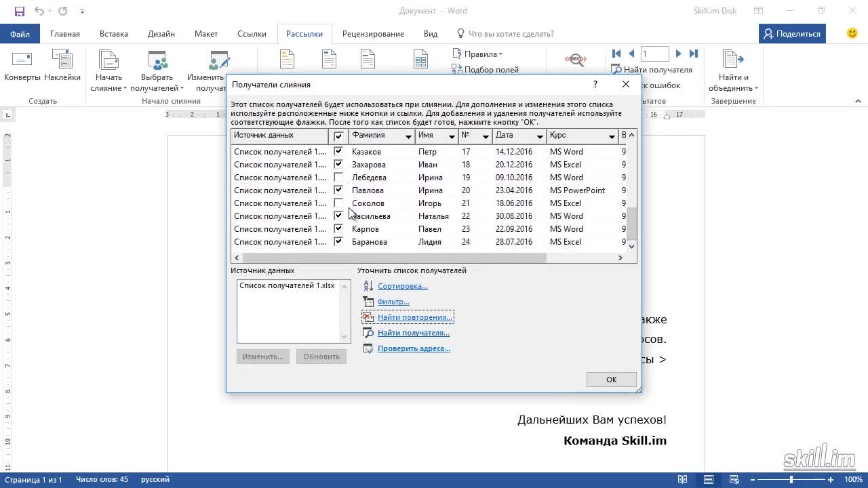
Task: Click the Preview Results ABC icon
Action: (575, 60)
